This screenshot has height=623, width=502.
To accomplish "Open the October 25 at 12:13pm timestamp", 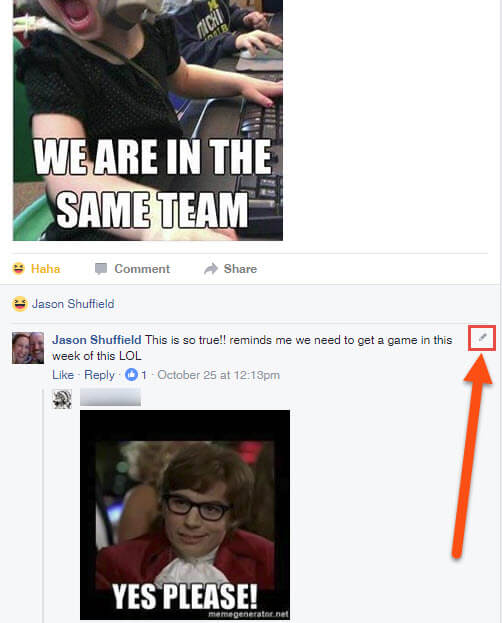I will [x=219, y=375].
